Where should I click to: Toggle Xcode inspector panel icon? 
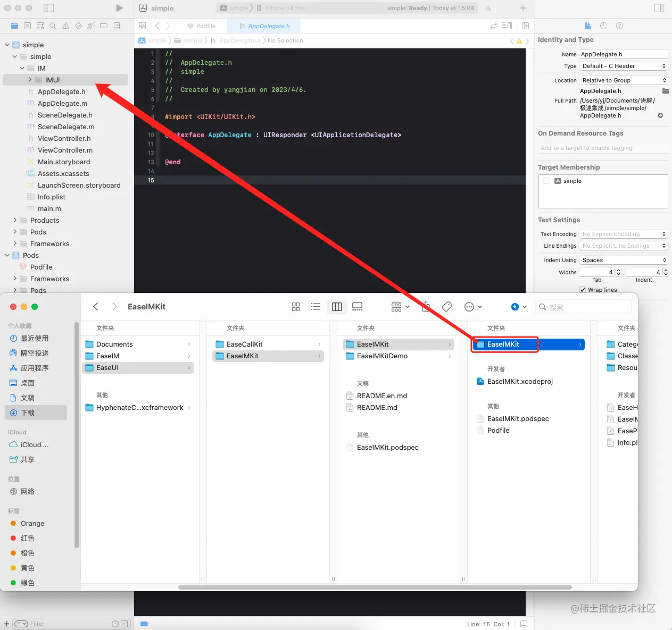click(x=659, y=8)
